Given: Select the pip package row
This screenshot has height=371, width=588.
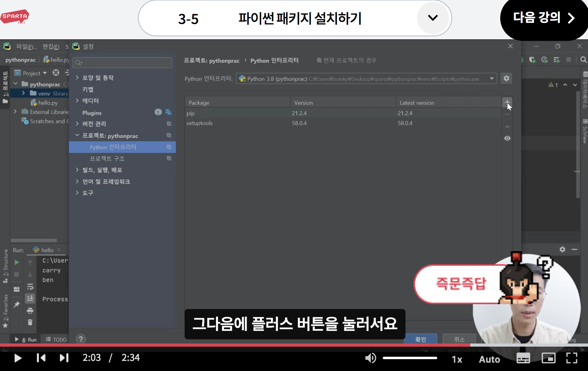Looking at the screenshot, I should pos(343,113).
